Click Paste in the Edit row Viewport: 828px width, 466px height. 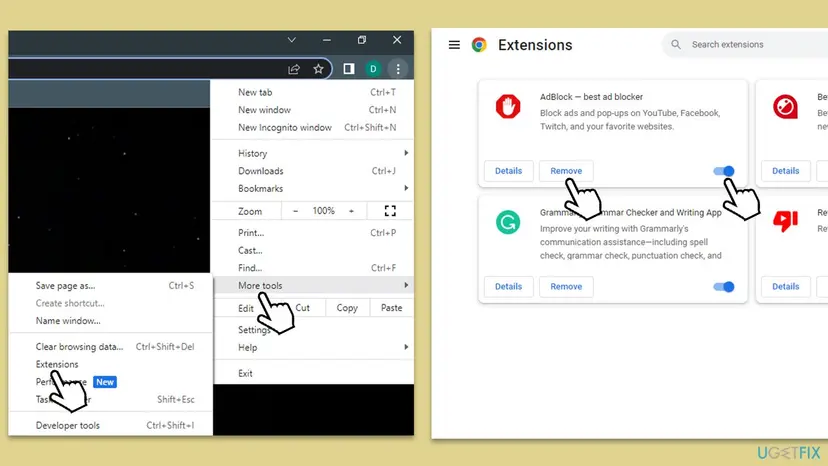(391, 307)
